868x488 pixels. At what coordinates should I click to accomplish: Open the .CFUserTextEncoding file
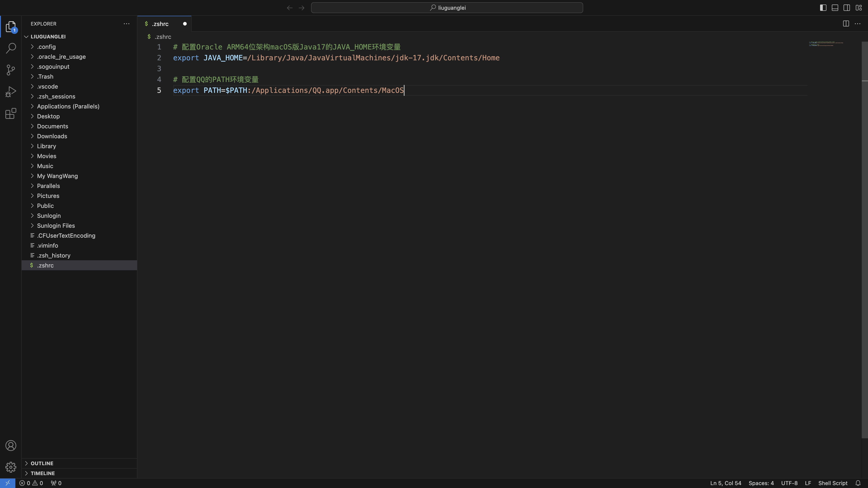point(79,235)
